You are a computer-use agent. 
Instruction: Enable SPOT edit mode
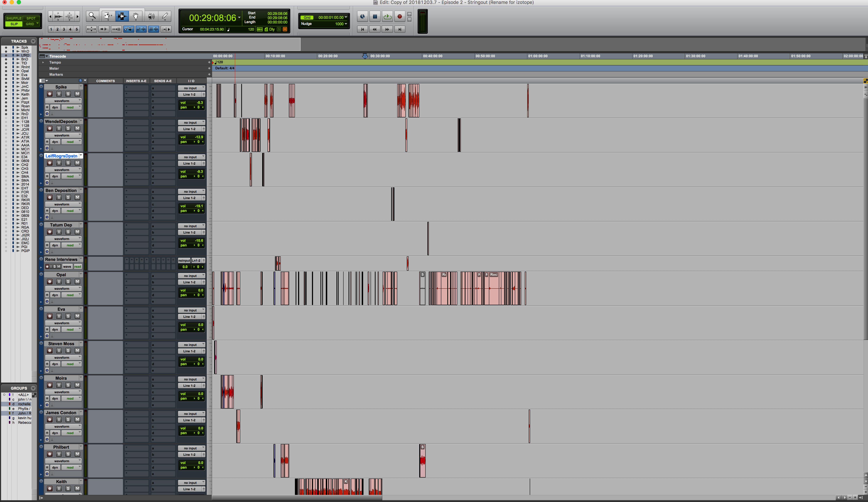click(31, 18)
